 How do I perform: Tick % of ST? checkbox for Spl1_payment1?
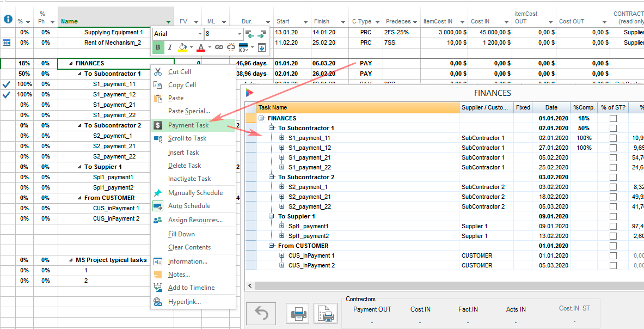pos(613,226)
